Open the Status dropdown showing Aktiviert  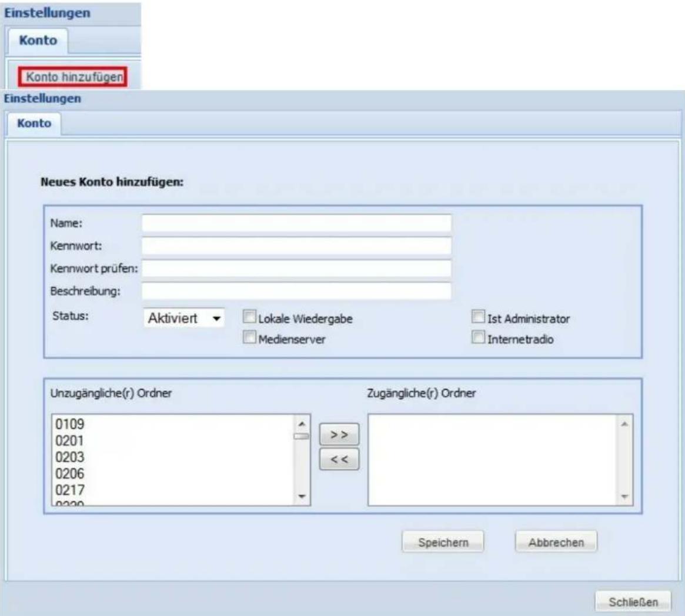184,318
